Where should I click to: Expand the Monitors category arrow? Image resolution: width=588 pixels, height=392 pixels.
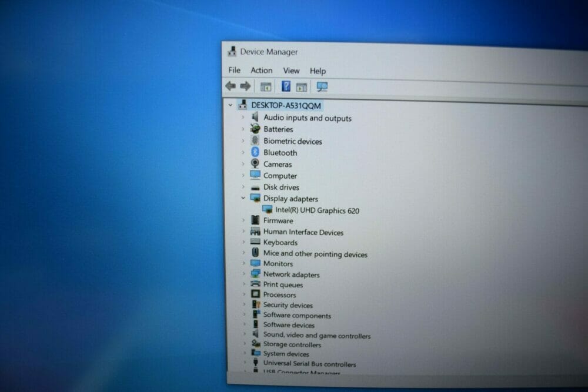tap(243, 263)
